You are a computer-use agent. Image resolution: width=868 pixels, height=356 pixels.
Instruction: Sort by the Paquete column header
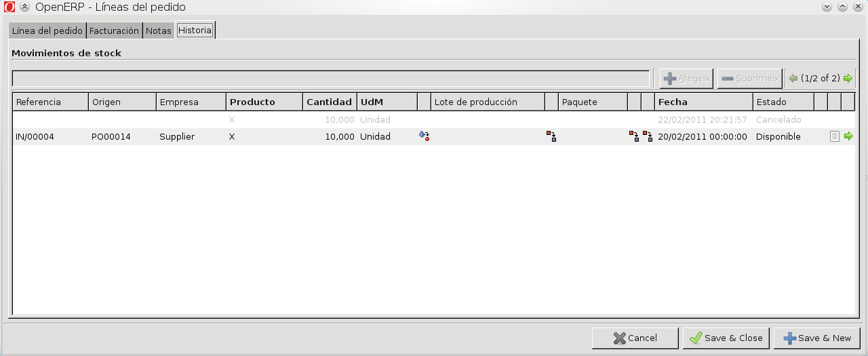[593, 102]
